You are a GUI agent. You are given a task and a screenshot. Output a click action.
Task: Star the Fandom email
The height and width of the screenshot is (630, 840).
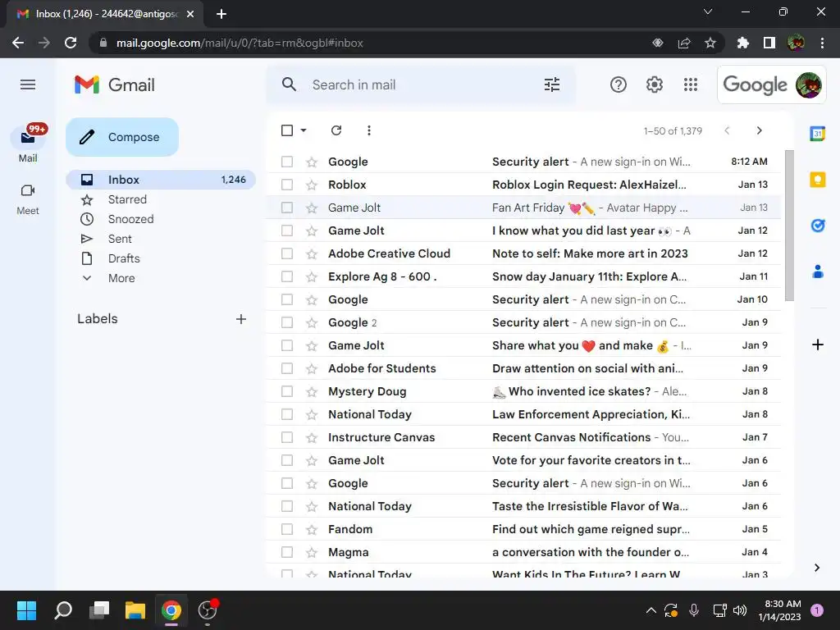311,529
